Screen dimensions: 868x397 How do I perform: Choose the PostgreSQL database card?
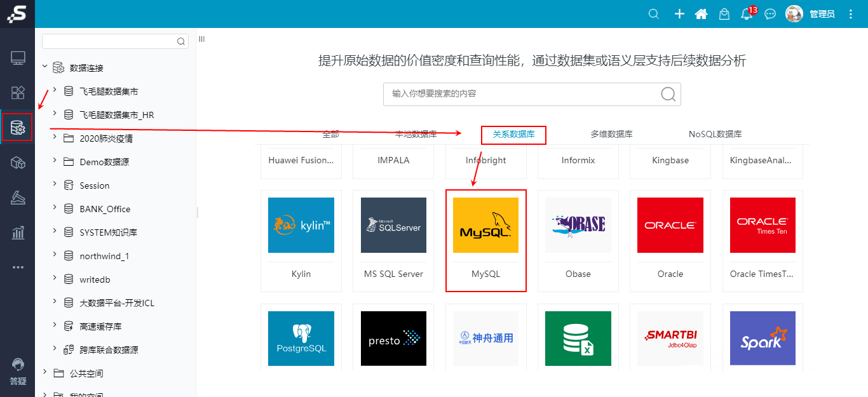301,338
